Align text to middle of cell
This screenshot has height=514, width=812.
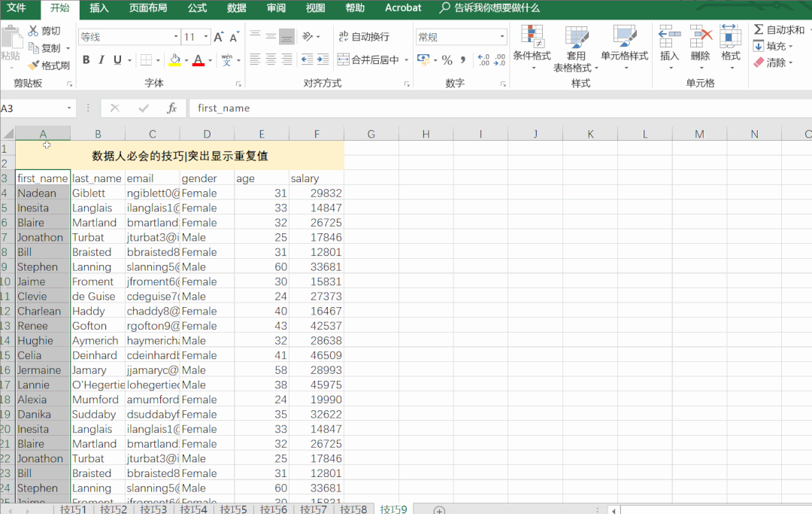271,36
